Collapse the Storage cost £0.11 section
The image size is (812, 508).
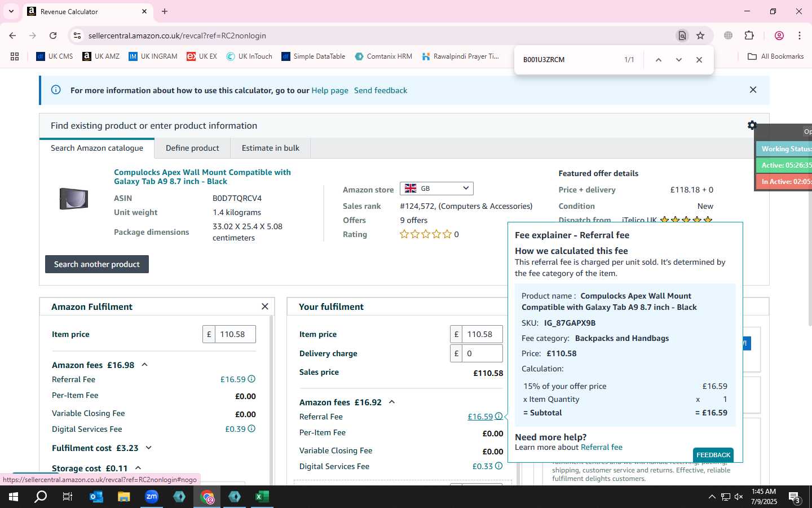138,468
